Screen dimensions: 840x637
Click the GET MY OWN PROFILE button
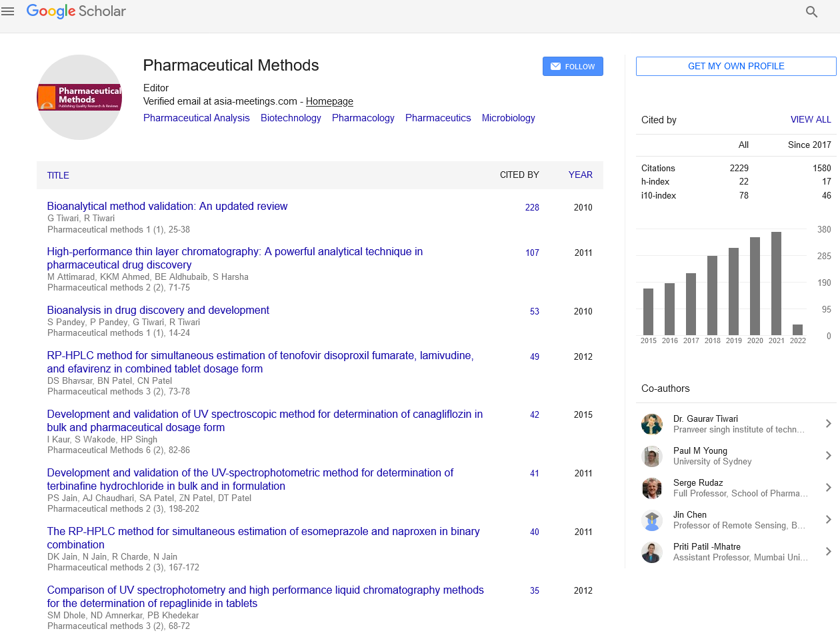[x=736, y=66]
